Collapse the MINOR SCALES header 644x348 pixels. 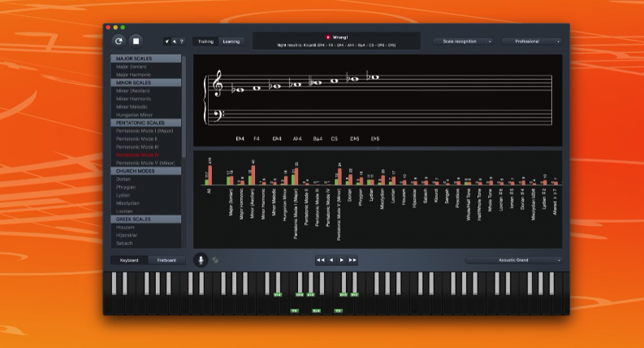click(146, 83)
